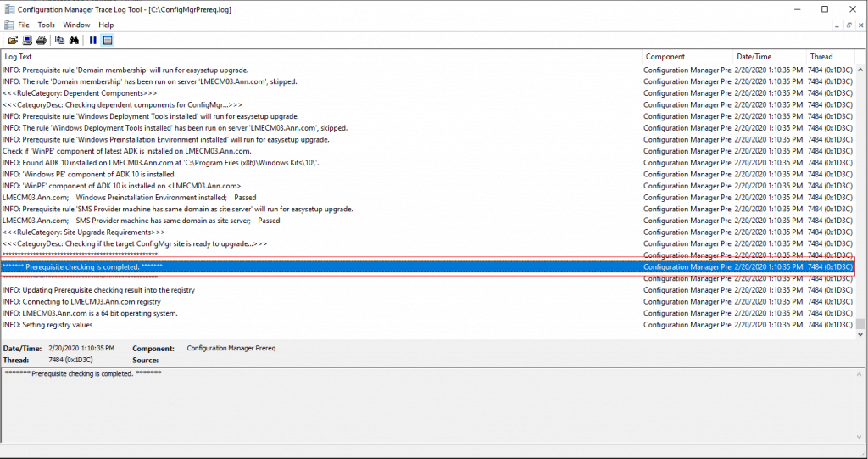Click details pane scrollbar up arrow

860,375
